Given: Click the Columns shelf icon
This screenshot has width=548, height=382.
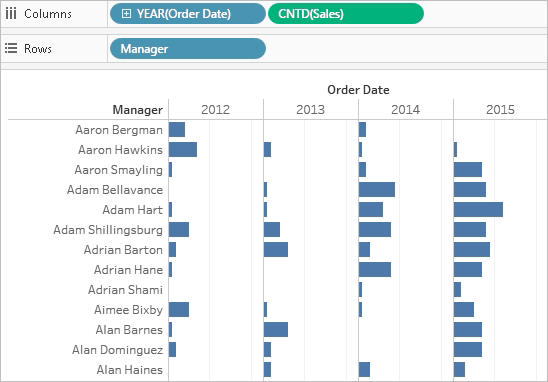Looking at the screenshot, I should tap(11, 14).
